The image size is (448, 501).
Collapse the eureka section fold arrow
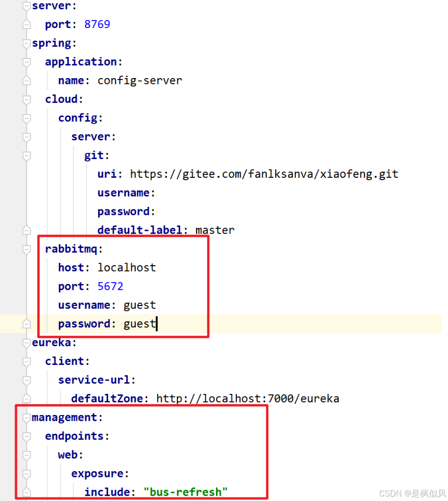(x=27, y=343)
